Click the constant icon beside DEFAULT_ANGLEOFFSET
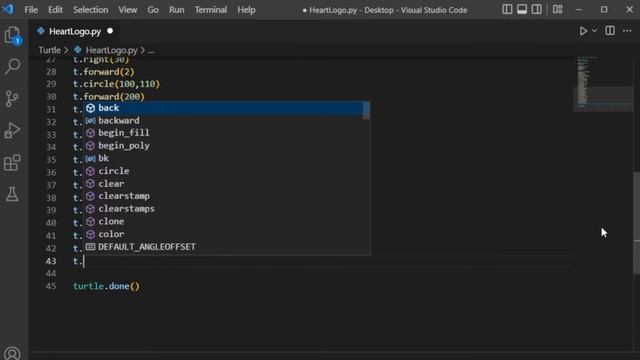This screenshot has width=640, height=360. 91,247
